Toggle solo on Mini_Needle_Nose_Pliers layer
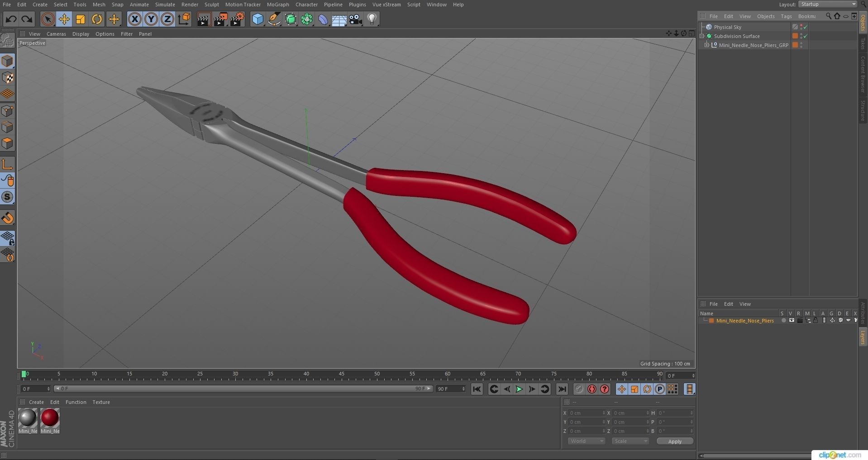The image size is (868, 460). tap(783, 321)
